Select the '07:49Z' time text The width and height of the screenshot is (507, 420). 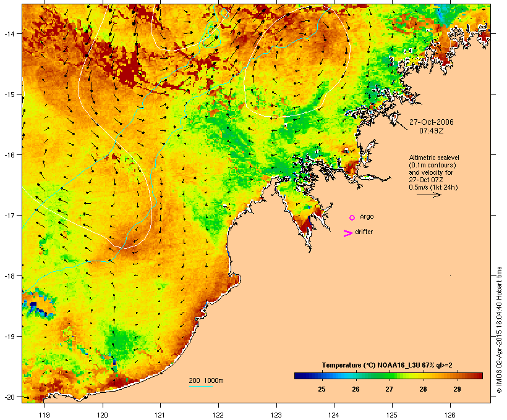pyautogui.click(x=432, y=131)
